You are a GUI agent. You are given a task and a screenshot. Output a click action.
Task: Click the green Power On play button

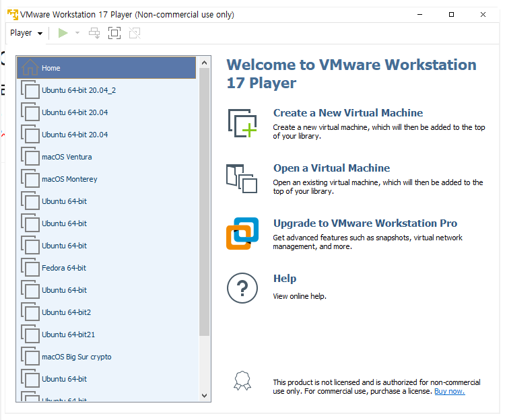tap(63, 33)
